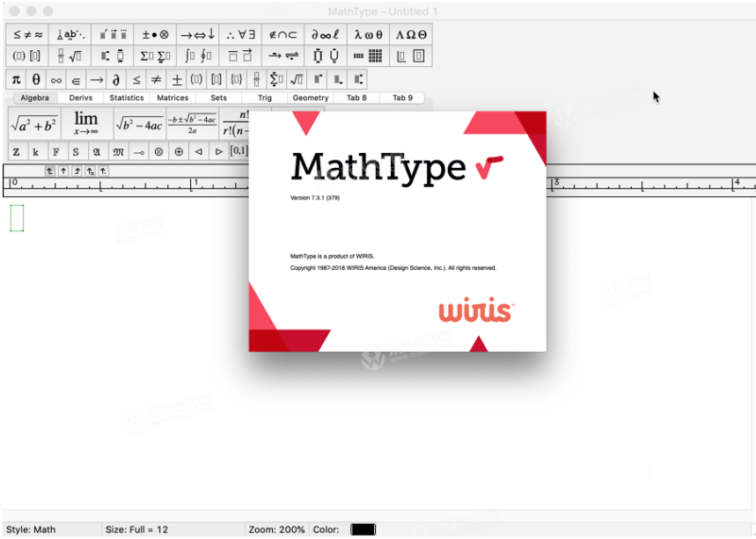Select the left-aligned tab stop on ruler
Image resolution: width=756 pixels, height=539 pixels.
point(49,171)
